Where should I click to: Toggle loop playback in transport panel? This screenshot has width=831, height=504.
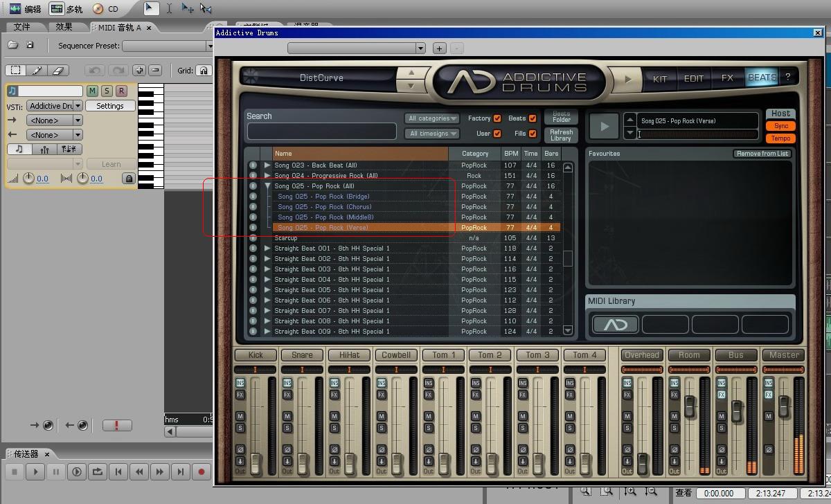98,472
